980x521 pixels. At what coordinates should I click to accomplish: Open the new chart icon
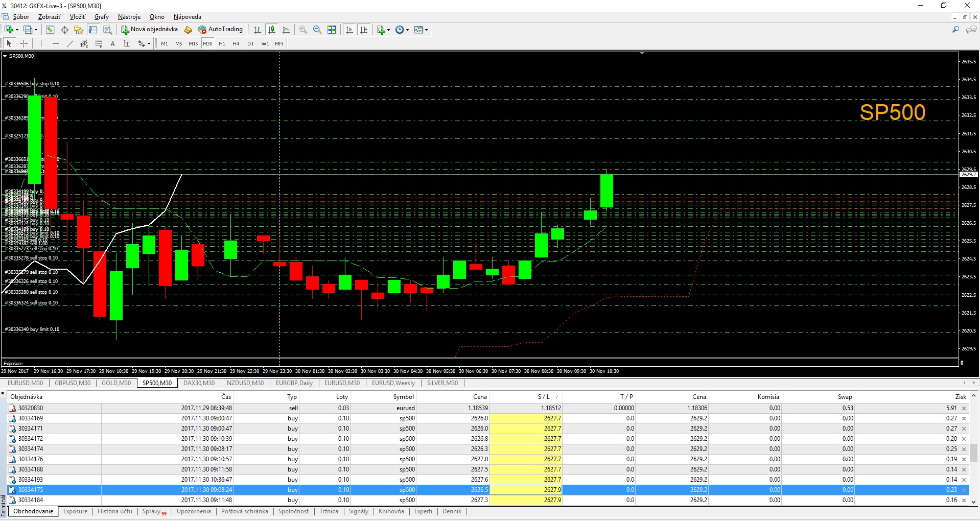pyautogui.click(x=9, y=30)
